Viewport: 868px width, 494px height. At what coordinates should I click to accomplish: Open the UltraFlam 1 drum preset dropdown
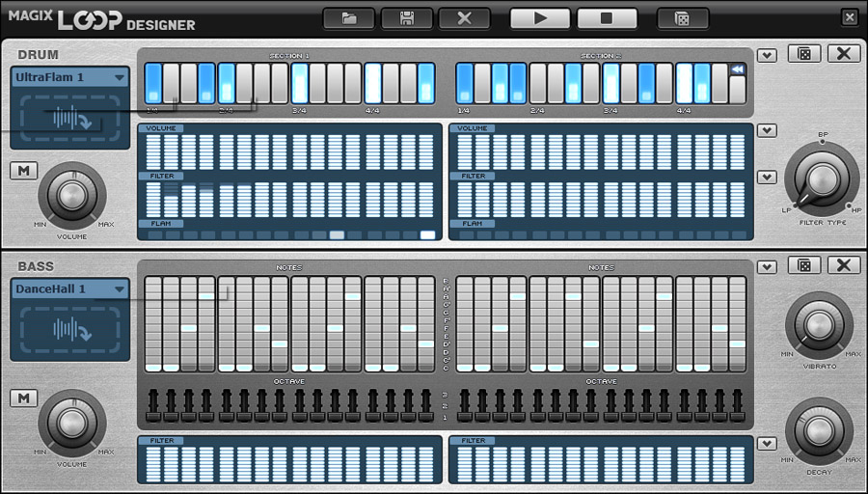(120, 77)
